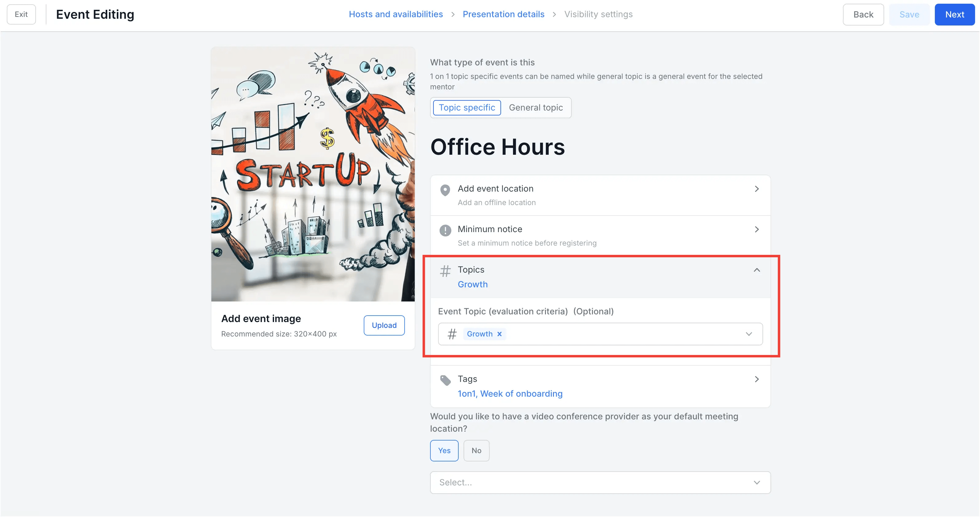Click the hash icon in topic field
The height and width of the screenshot is (517, 980).
(x=452, y=334)
